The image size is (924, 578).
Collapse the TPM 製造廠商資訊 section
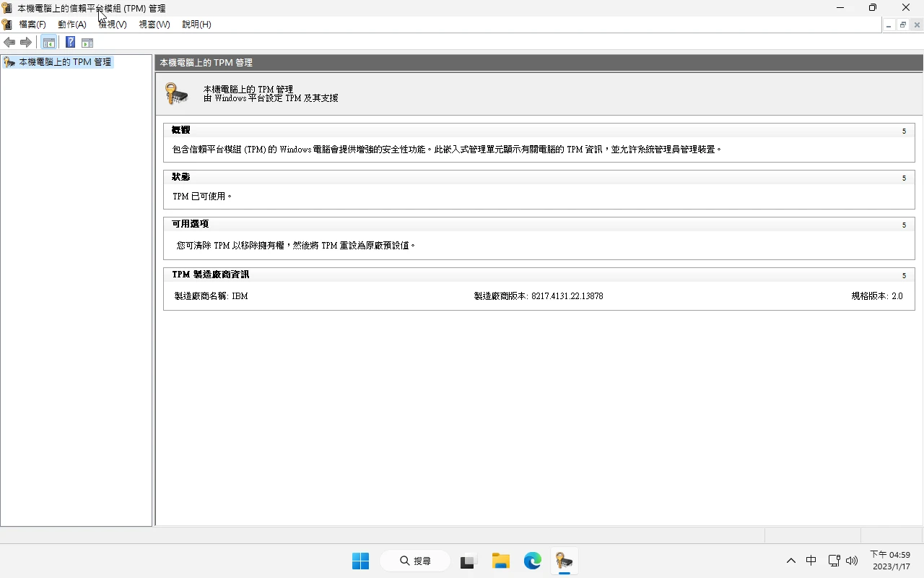(904, 275)
